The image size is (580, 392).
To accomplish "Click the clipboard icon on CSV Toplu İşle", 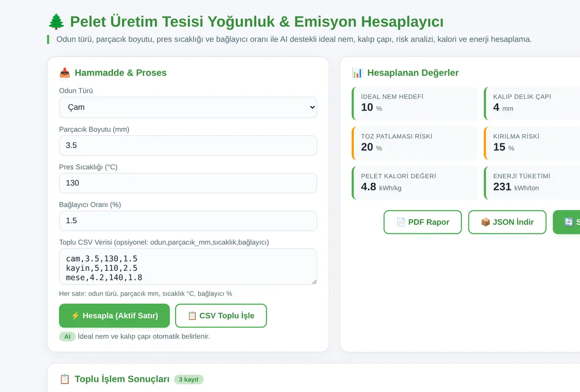I will coord(192,316).
